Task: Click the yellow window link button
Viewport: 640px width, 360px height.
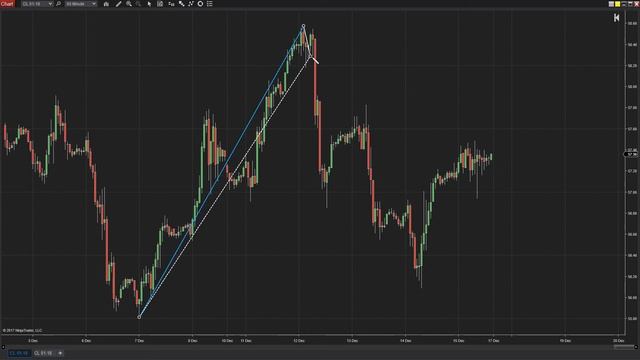Action: click(617, 4)
